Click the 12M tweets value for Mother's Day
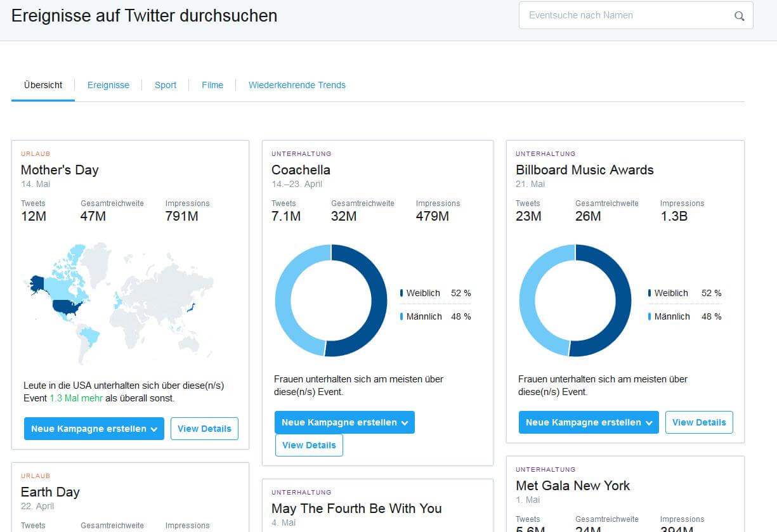The image size is (777, 532). point(34,216)
